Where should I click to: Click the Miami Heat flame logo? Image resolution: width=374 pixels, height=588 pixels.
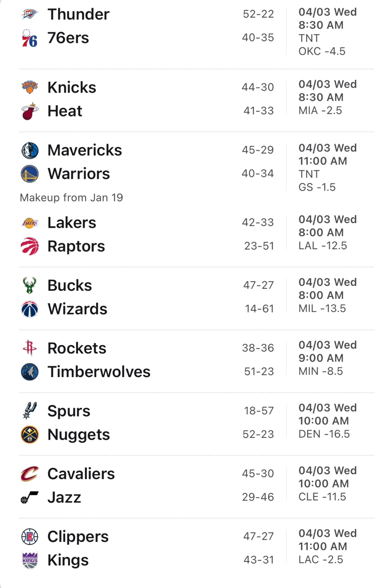click(x=30, y=111)
